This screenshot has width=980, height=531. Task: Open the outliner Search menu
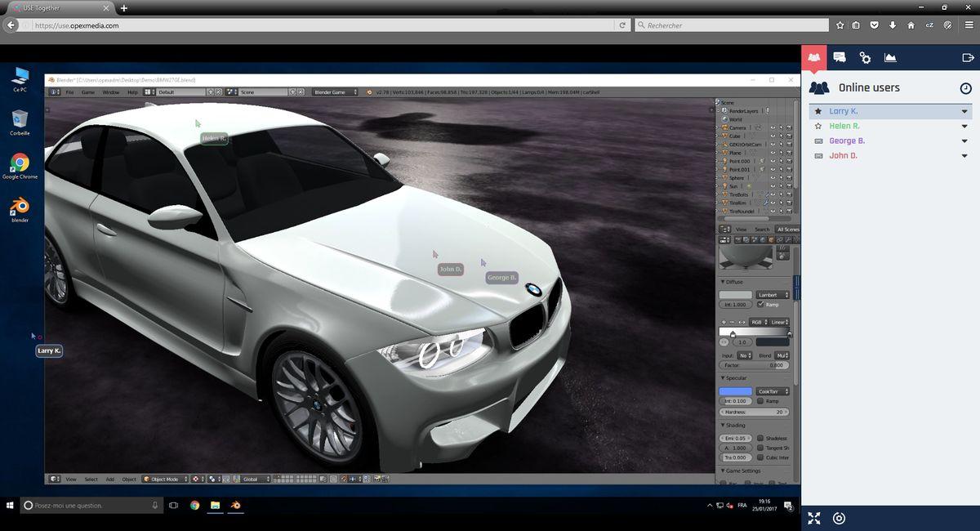(x=762, y=230)
